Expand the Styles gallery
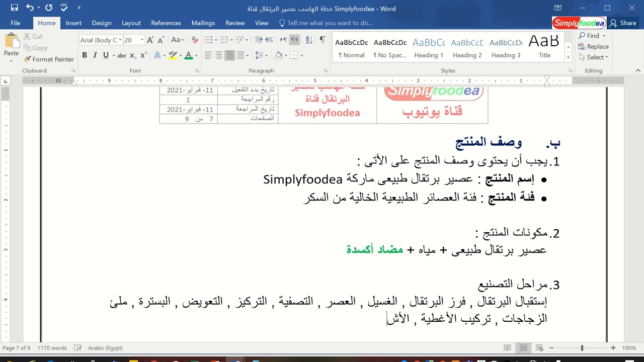The width and height of the screenshot is (644, 362). click(x=569, y=57)
